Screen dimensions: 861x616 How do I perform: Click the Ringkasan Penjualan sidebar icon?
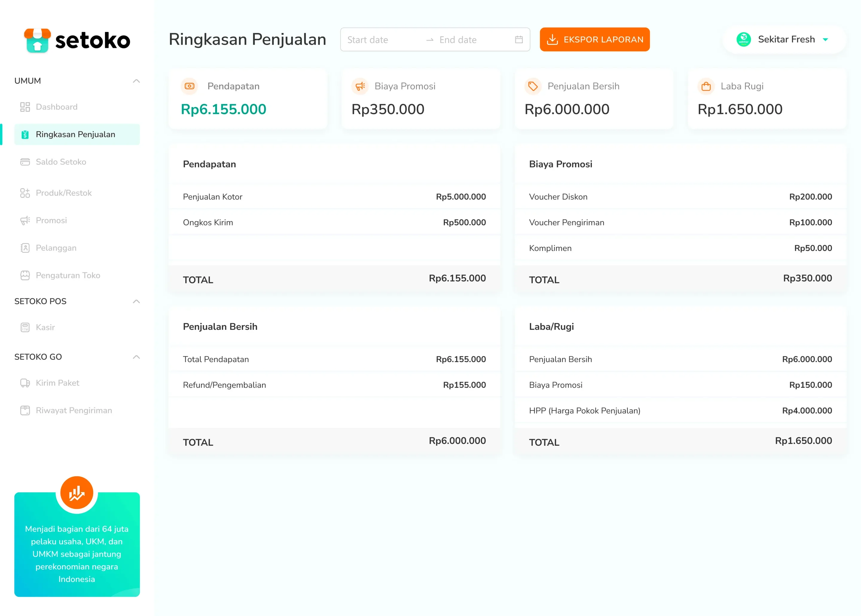pyautogui.click(x=25, y=134)
